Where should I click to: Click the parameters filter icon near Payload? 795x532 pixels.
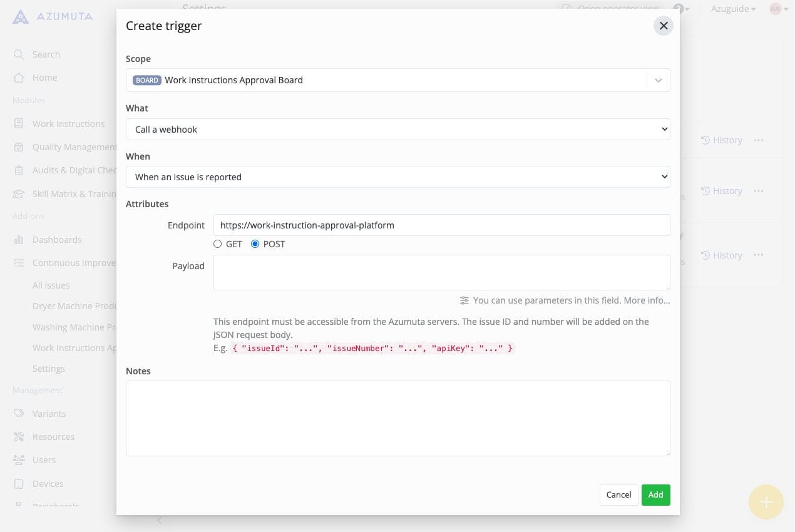(463, 300)
